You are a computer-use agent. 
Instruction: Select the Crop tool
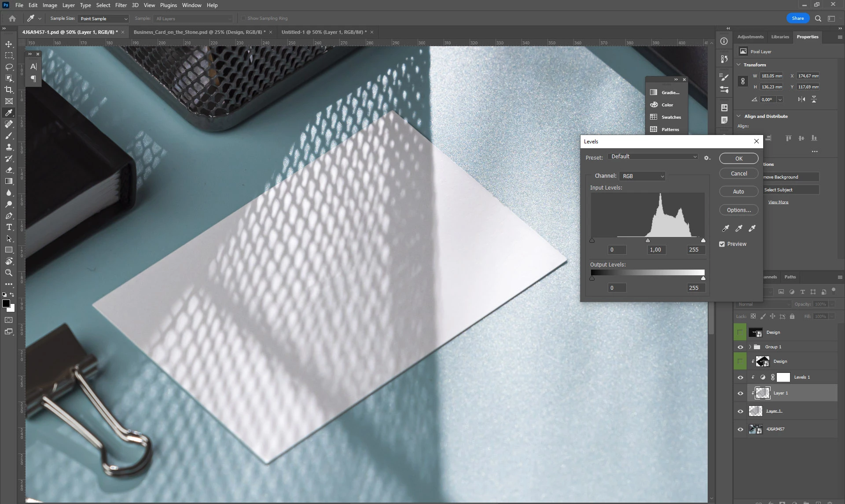(x=9, y=90)
